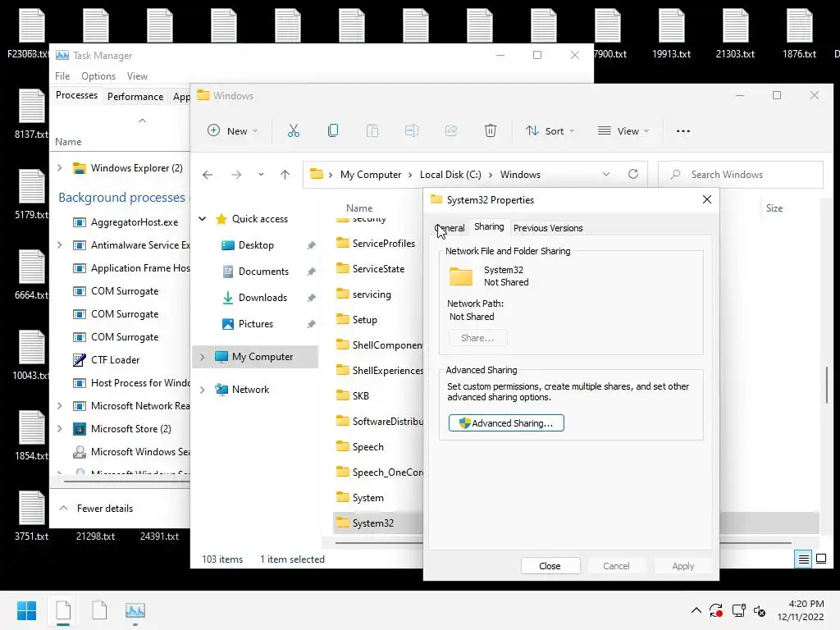Click the Explorer vertical scrollbar thumb
Image resolution: width=840 pixels, height=630 pixels.
pyautogui.click(x=827, y=385)
